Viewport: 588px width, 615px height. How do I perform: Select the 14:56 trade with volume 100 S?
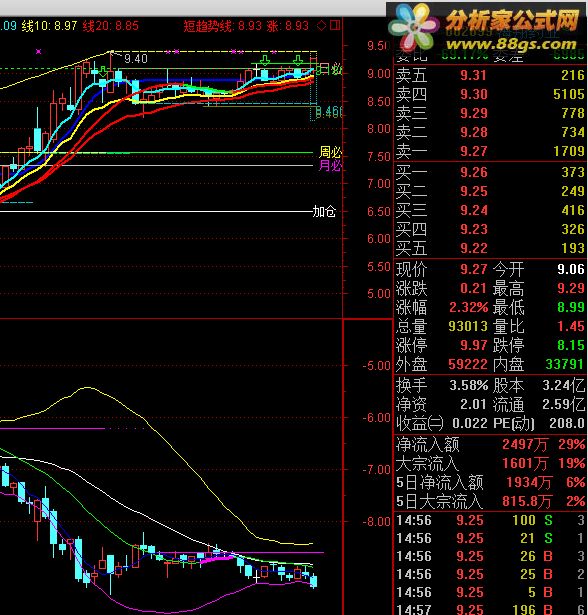pos(490,520)
